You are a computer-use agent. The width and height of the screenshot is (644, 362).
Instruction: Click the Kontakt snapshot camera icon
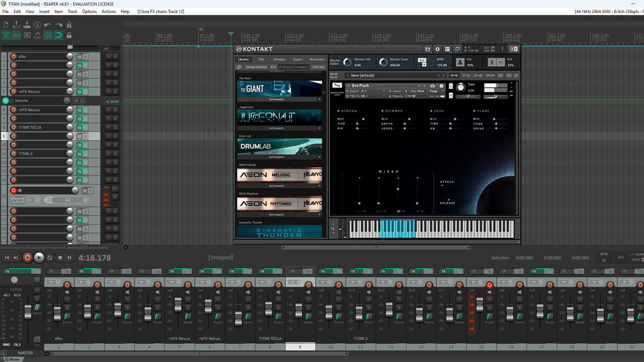click(432, 86)
